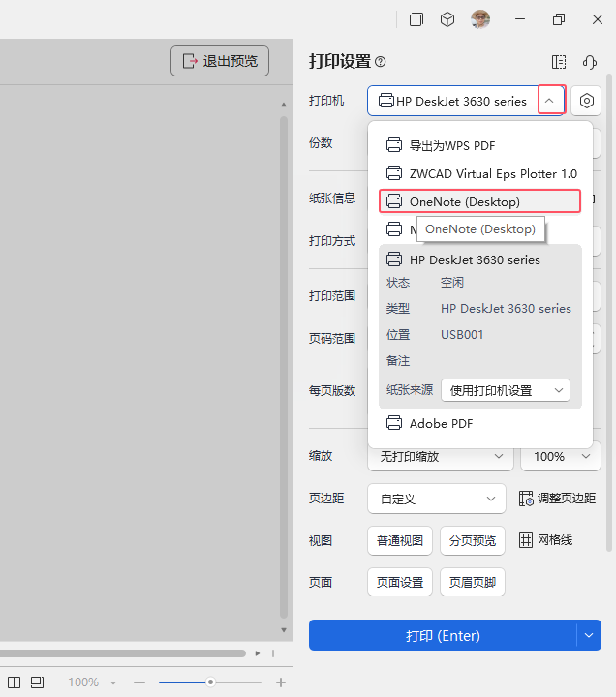Click the exit preview button
The width and height of the screenshot is (616, 697).
(x=220, y=61)
